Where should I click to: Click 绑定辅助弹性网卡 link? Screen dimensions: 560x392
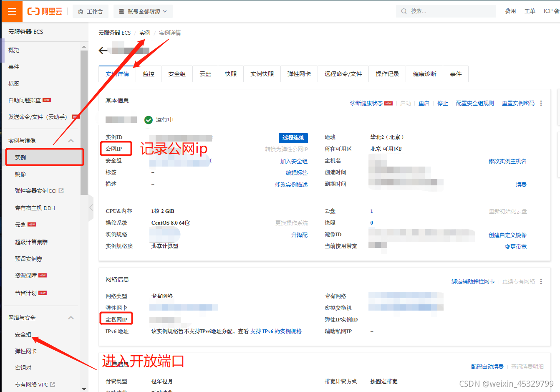click(473, 281)
